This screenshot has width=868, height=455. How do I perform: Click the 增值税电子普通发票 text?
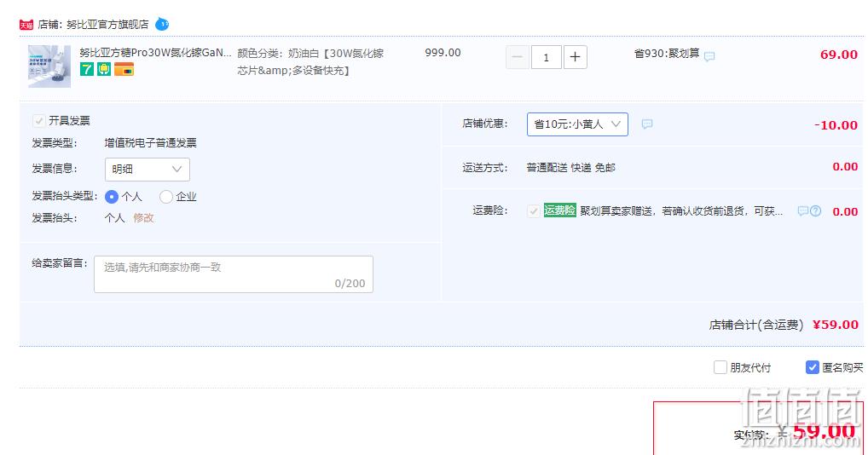pyautogui.click(x=151, y=142)
